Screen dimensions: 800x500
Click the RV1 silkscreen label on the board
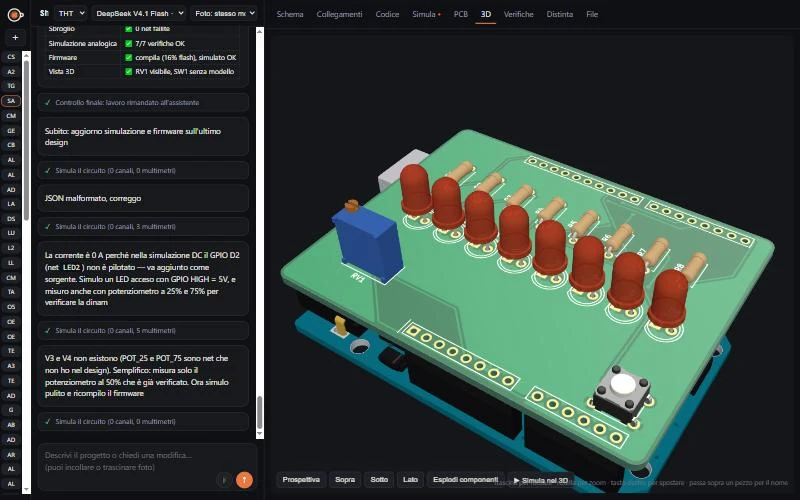pos(358,279)
